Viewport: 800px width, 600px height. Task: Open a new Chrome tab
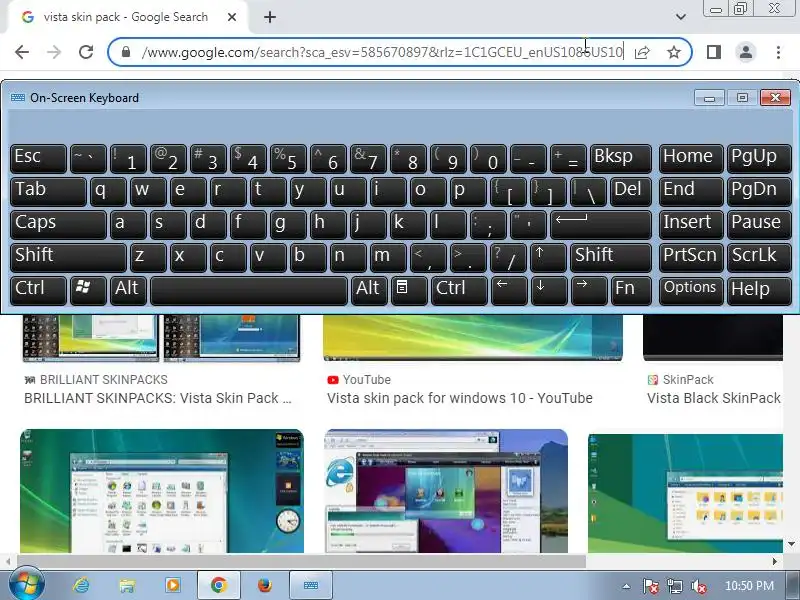[x=270, y=17]
